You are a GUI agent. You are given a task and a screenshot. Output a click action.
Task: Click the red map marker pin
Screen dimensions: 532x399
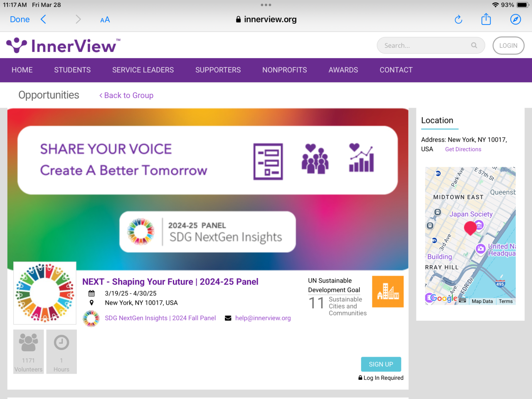470,228
